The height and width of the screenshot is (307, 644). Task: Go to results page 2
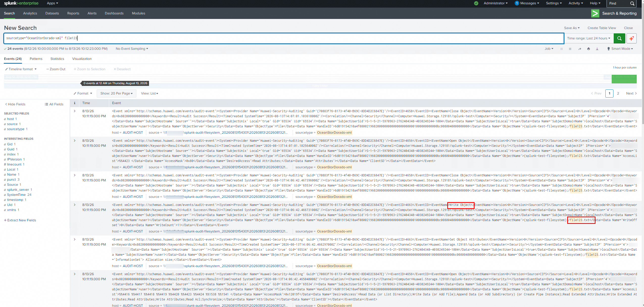(x=618, y=93)
